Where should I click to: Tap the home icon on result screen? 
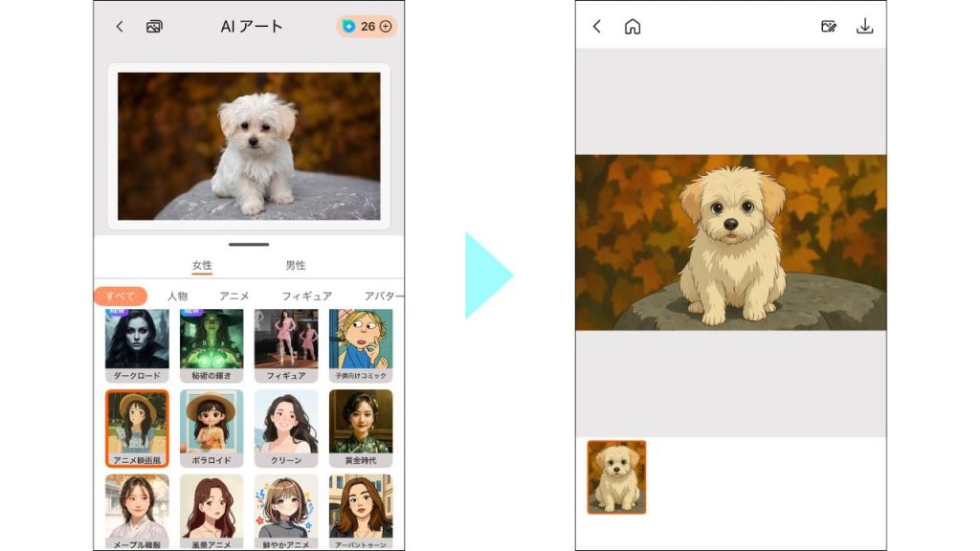tap(632, 27)
